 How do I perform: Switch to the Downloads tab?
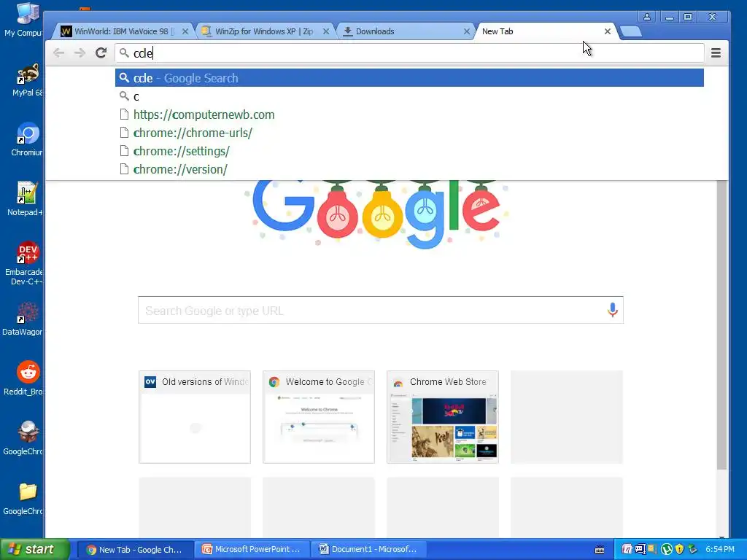click(404, 31)
